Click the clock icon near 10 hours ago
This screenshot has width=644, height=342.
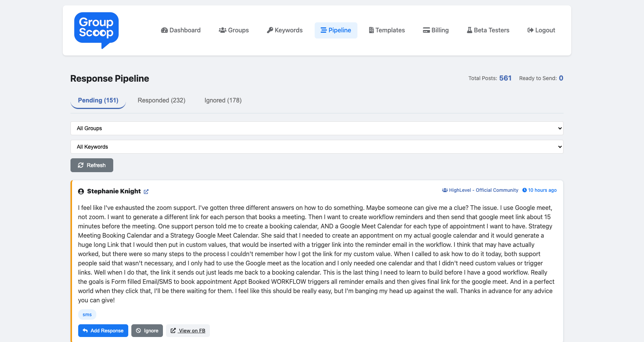524,190
